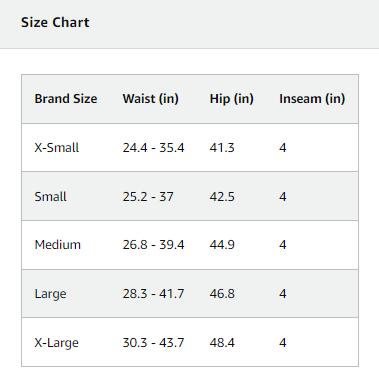
Task: Click the Small size row label
Action: [50, 196]
